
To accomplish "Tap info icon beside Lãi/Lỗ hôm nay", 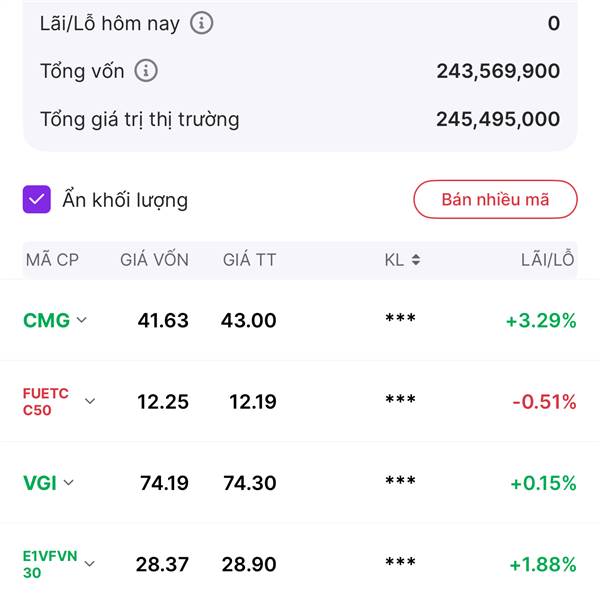I will pos(202,23).
